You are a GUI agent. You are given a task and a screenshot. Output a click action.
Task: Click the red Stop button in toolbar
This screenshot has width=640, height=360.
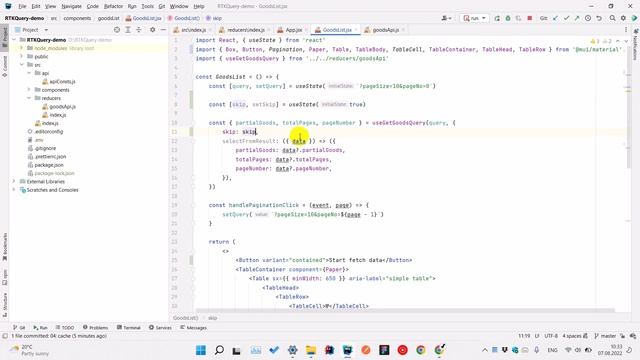pos(529,18)
